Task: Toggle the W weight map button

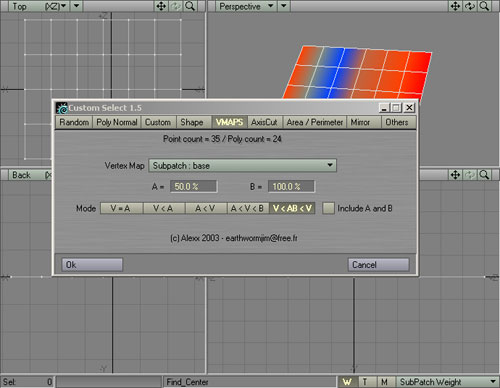Action: pyautogui.click(x=347, y=382)
